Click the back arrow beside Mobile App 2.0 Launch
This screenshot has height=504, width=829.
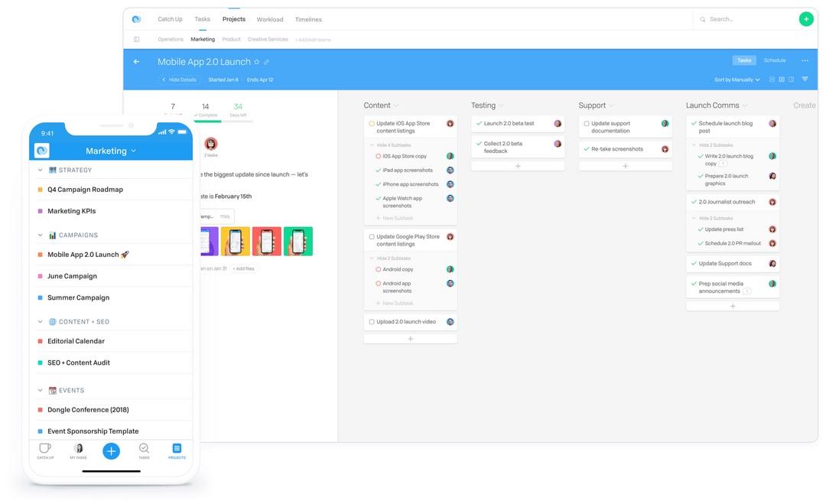[136, 62]
